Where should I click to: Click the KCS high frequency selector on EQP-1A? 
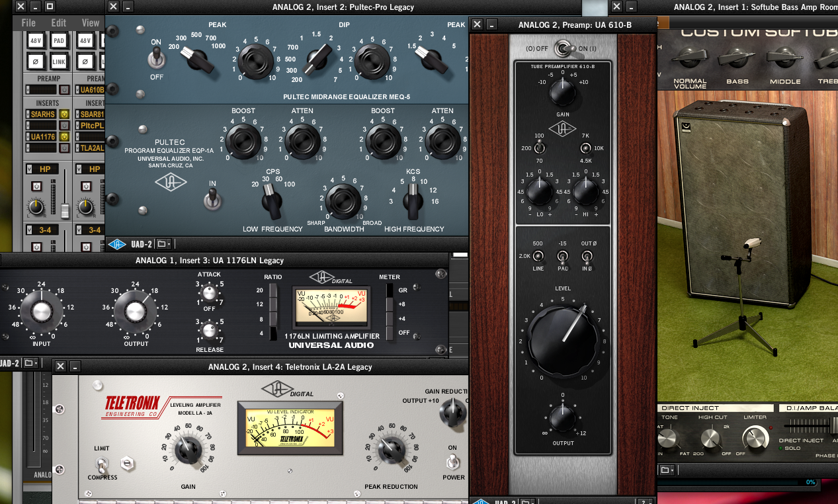tap(413, 201)
